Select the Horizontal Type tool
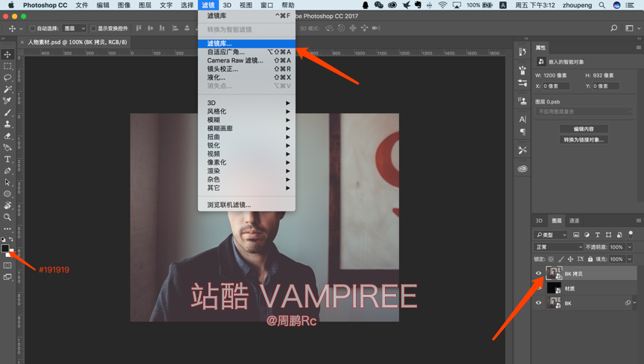This screenshot has width=644, height=364. pos(7,159)
